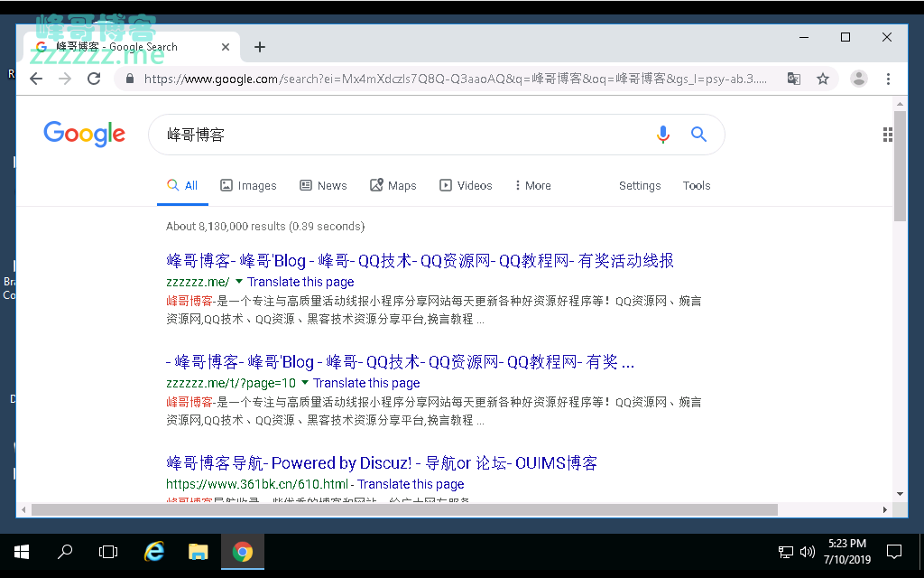Click the About 8,130,000 results text
Viewport: 924px width, 578px height.
(265, 227)
